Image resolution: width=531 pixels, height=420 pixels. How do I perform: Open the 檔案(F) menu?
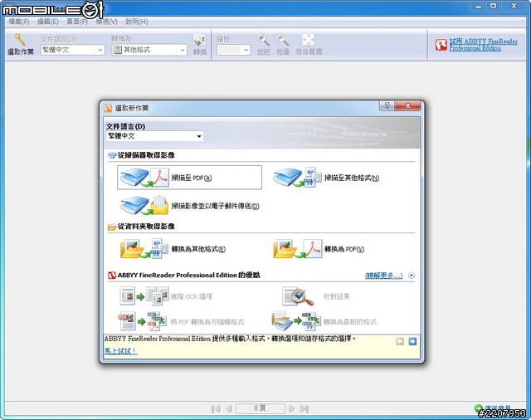coord(19,22)
